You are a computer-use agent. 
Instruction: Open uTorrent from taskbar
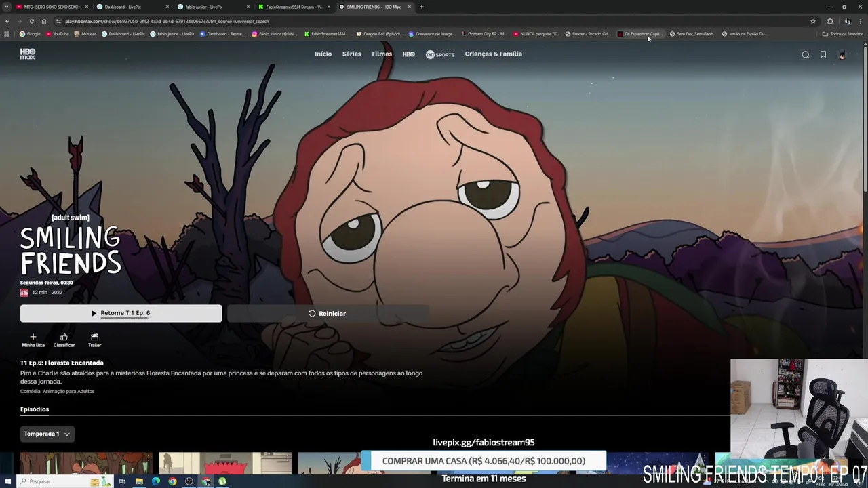222,481
